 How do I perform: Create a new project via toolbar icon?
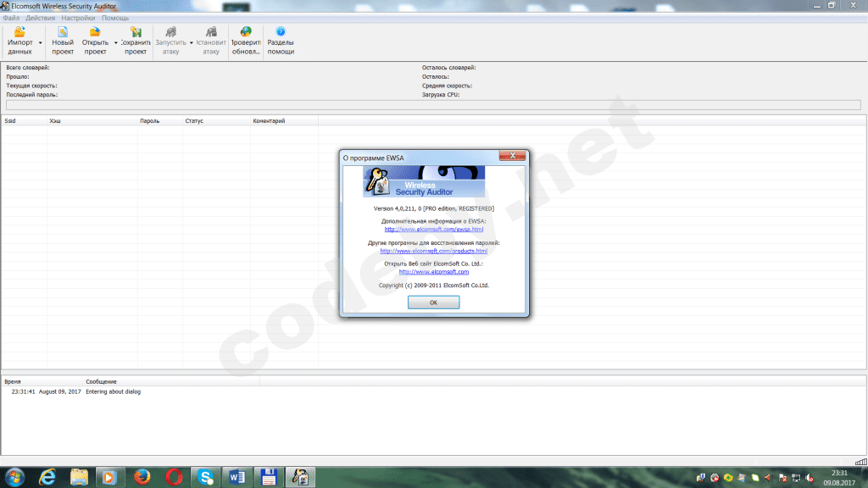[63, 32]
